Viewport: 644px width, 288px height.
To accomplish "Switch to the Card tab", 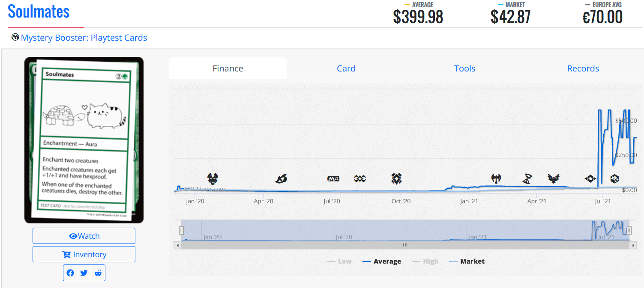I will click(346, 68).
